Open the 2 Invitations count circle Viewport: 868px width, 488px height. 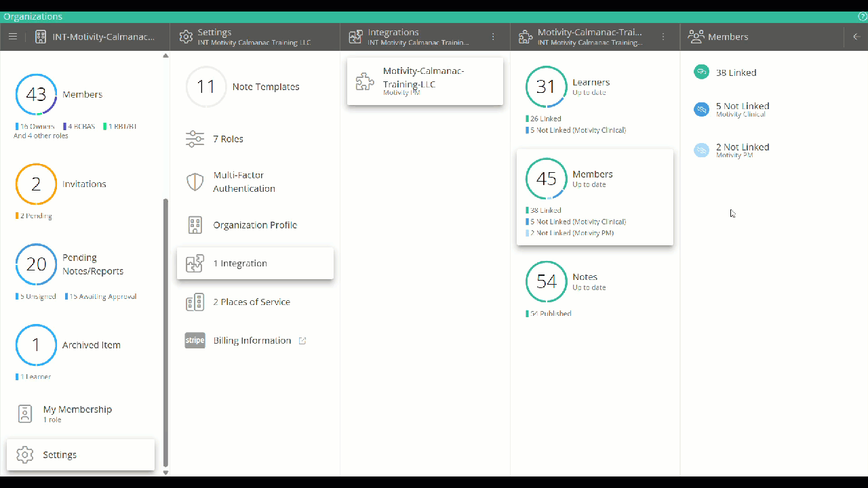coord(36,184)
